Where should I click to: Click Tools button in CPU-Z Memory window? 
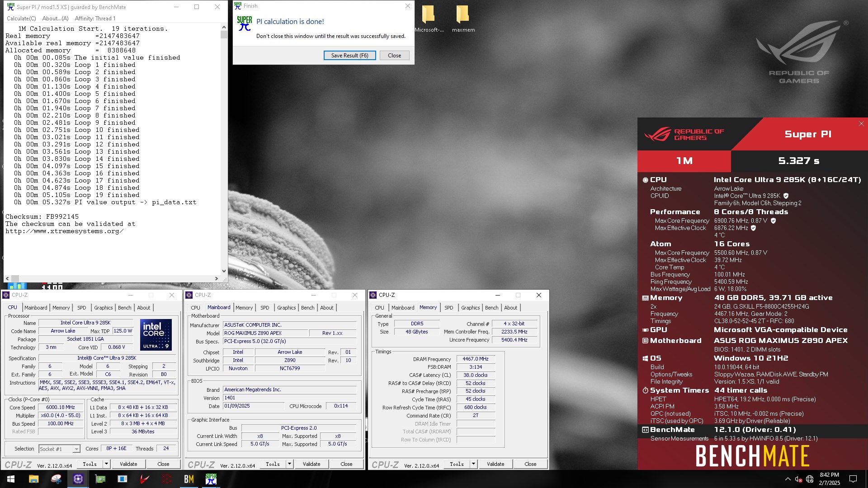tap(457, 464)
